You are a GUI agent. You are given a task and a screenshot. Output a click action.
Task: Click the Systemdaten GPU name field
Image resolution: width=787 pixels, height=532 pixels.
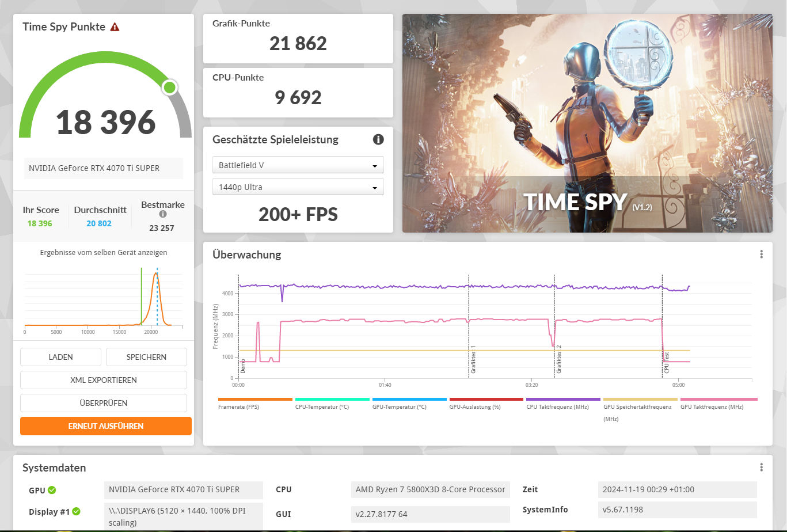click(184, 490)
